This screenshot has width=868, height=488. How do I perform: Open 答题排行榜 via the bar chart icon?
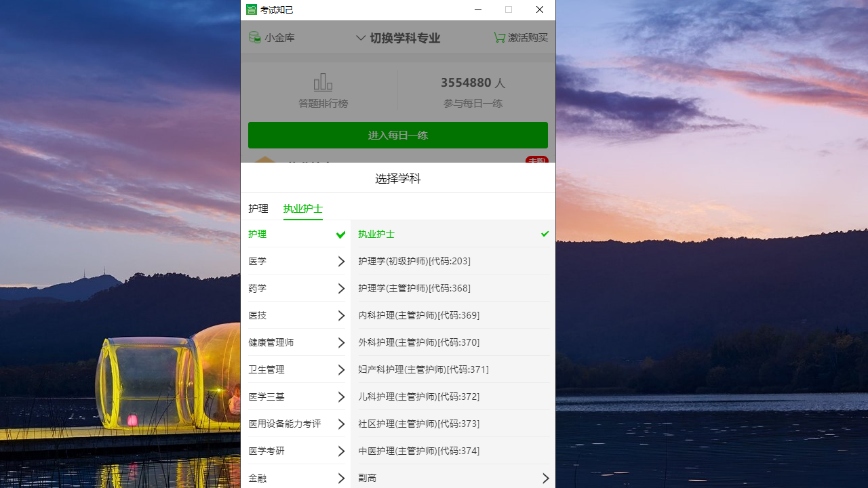(323, 81)
